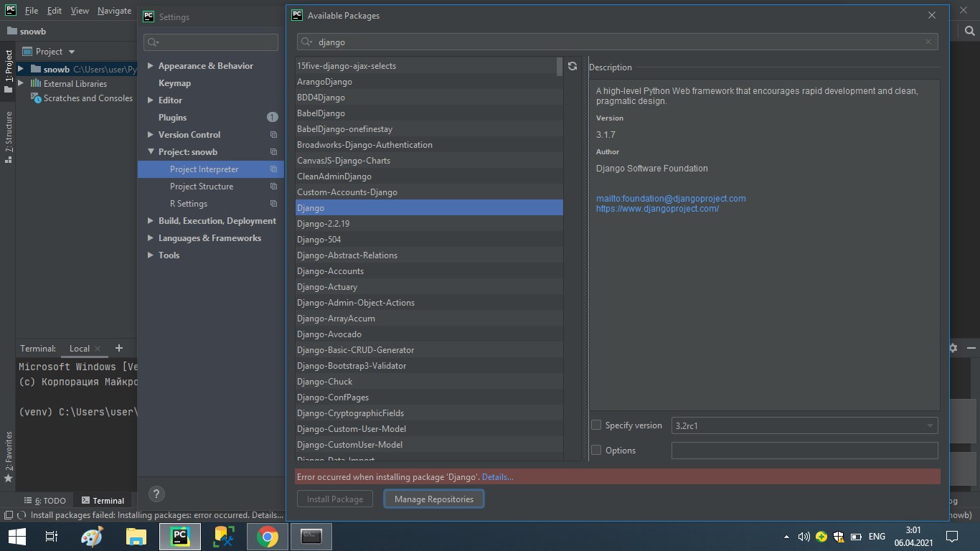This screenshot has width=980, height=551.
Task: Open search history magnifier in Available Packages
Action: click(x=306, y=42)
